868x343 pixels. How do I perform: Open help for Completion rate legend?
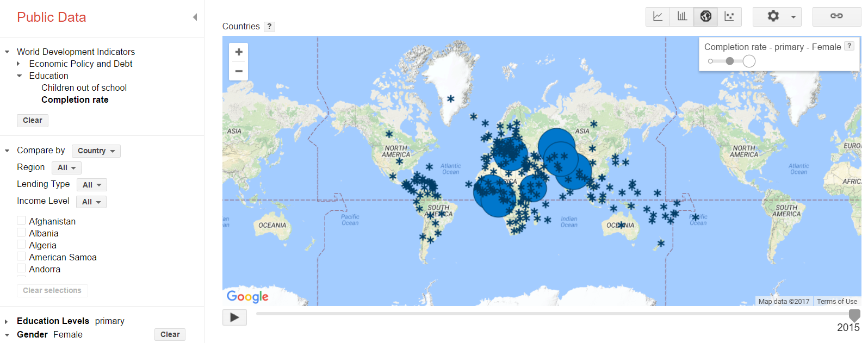(x=849, y=46)
